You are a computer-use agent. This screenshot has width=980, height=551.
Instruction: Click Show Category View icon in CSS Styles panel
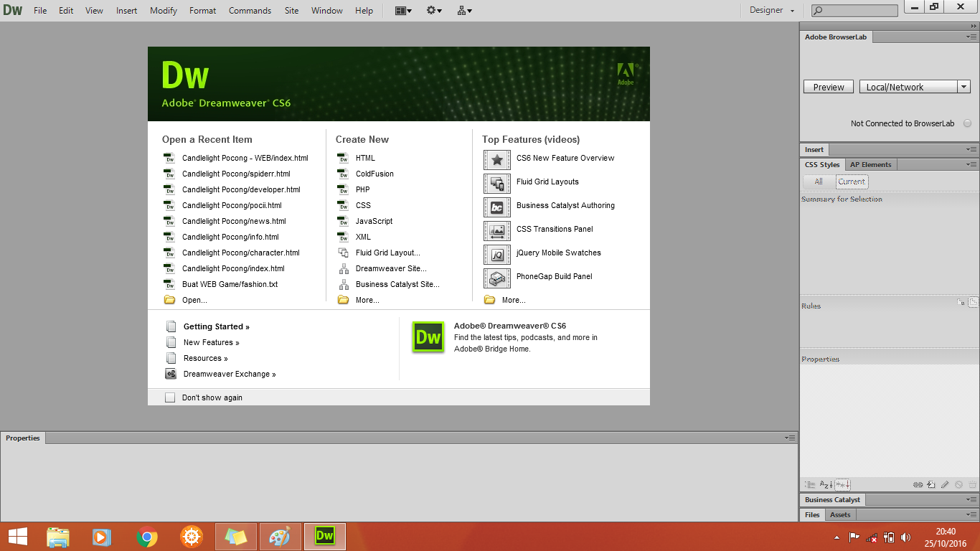(x=810, y=484)
